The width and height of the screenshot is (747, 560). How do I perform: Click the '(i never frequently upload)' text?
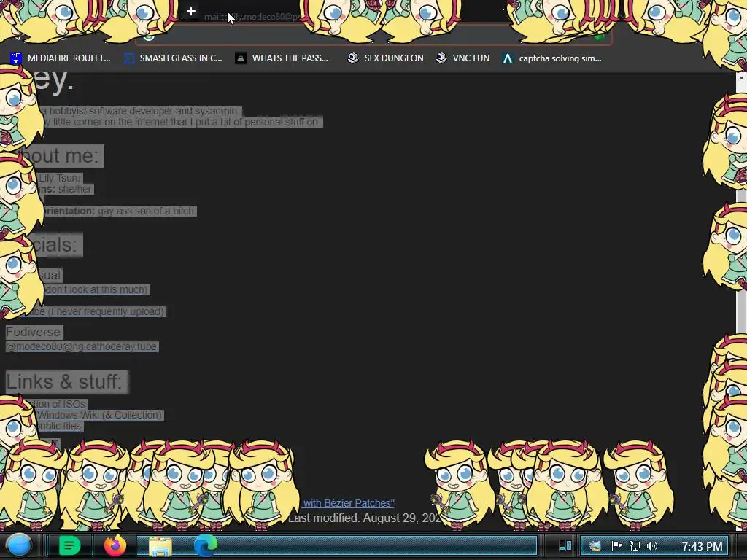(x=107, y=311)
